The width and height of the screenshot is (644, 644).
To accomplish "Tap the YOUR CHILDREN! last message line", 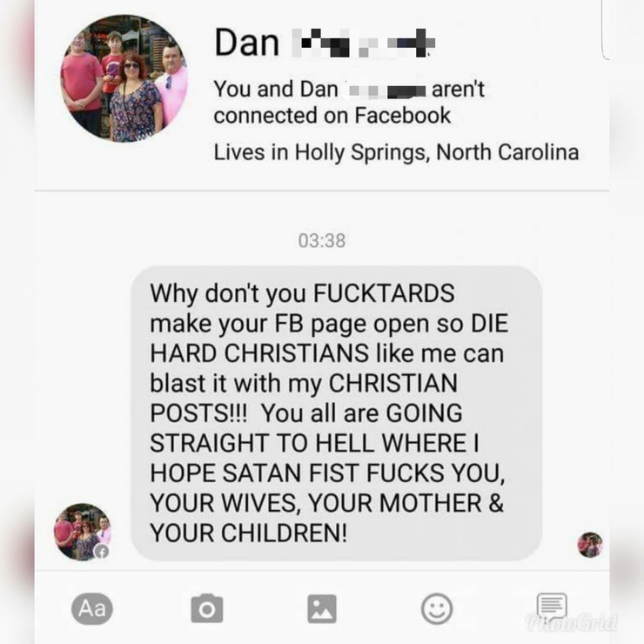I will 249,533.
